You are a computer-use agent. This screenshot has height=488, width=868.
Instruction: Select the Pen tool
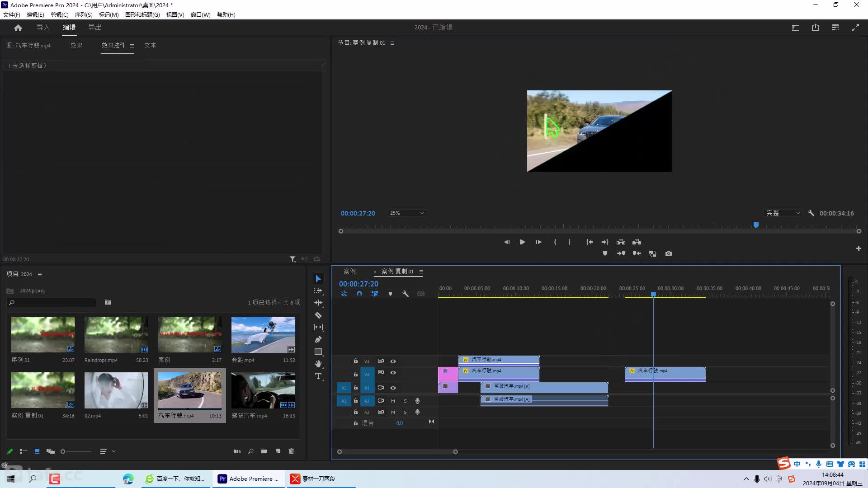pos(318,339)
